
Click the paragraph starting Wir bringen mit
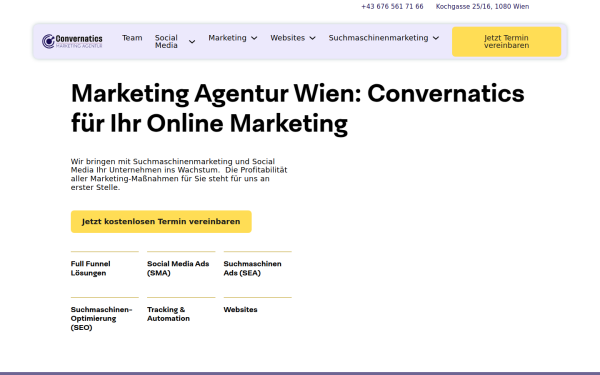[x=179, y=174]
